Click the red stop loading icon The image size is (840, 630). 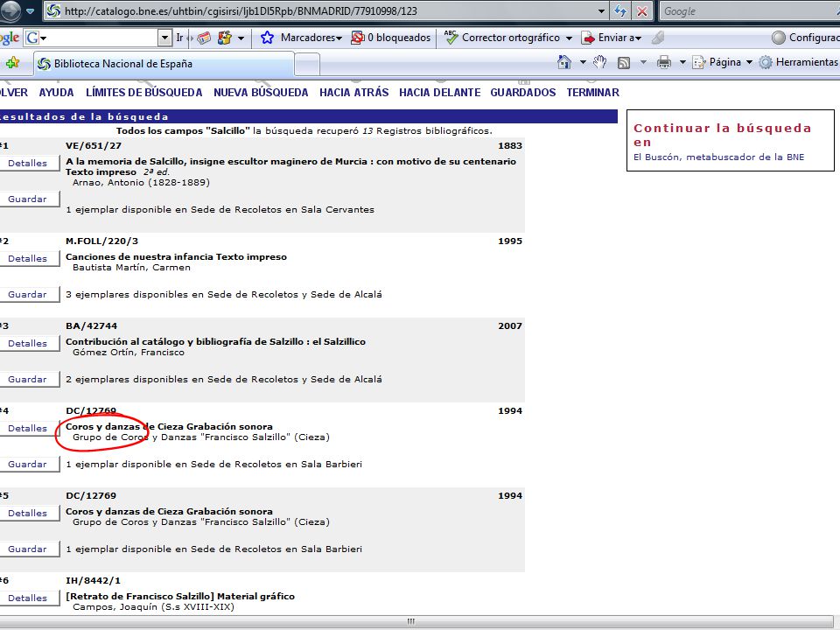641,10
